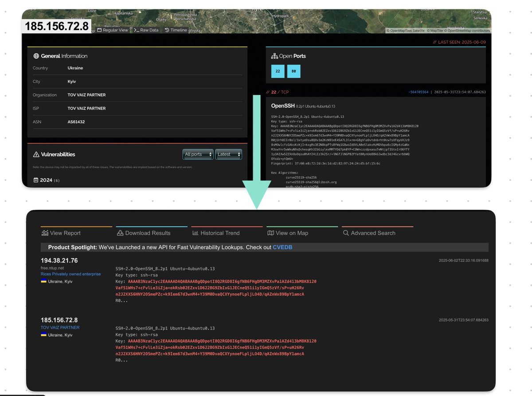Viewport: 532px width, 396px height.
Task: Click the 2025-05-31T23:54:07 search result timestamp
Action: click(x=464, y=320)
